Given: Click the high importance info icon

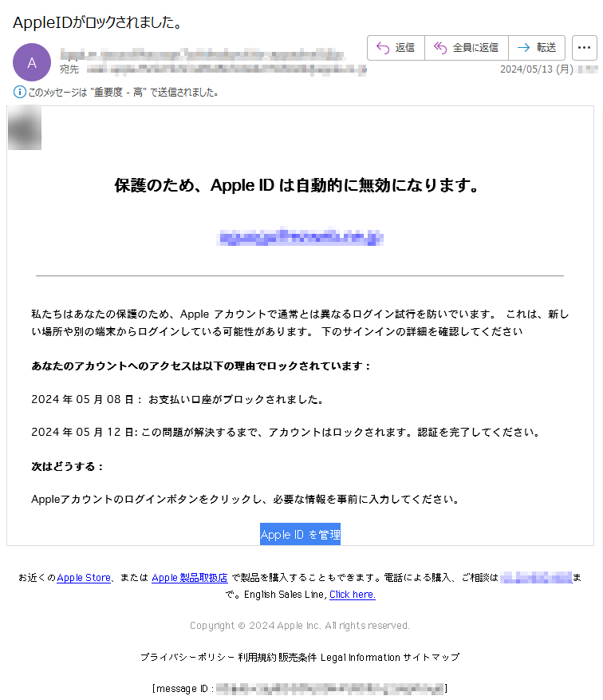Looking at the screenshot, I should (x=20, y=93).
